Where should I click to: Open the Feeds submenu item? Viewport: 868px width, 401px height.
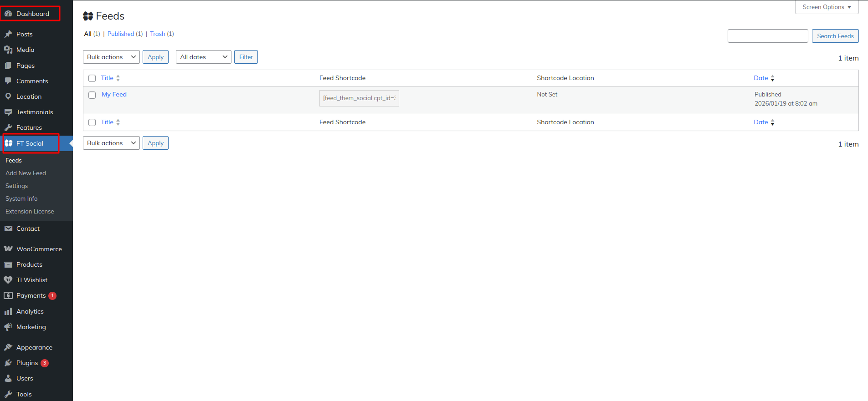pos(14,160)
